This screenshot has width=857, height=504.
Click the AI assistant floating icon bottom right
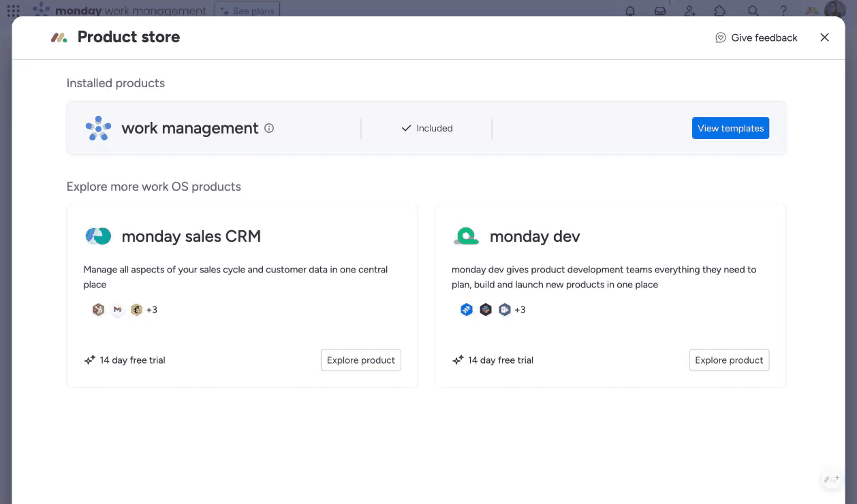pyautogui.click(x=831, y=479)
